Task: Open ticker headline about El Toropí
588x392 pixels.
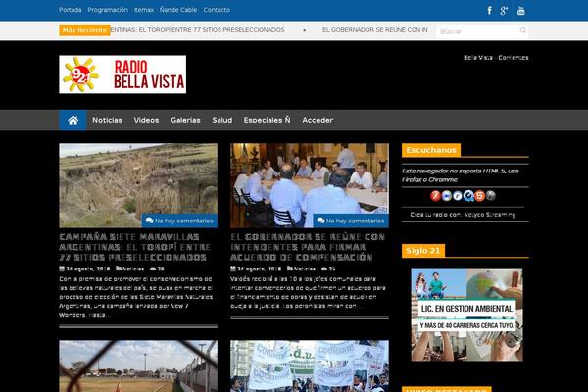Action: (x=198, y=30)
